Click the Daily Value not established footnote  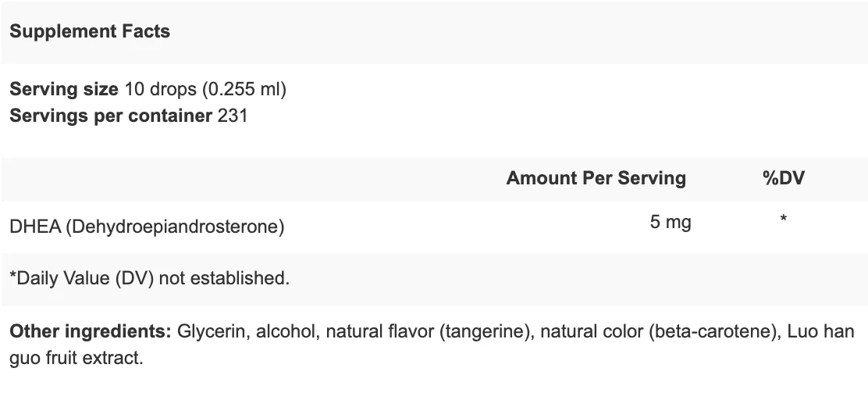149,278
